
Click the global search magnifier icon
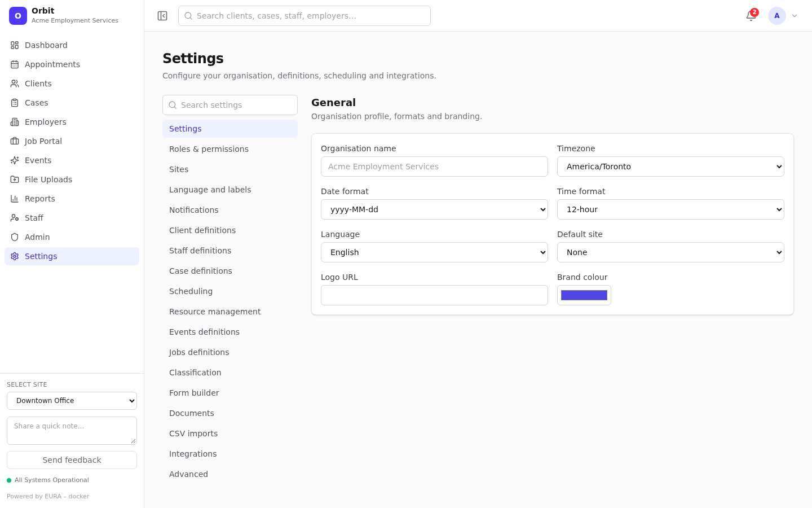click(188, 16)
